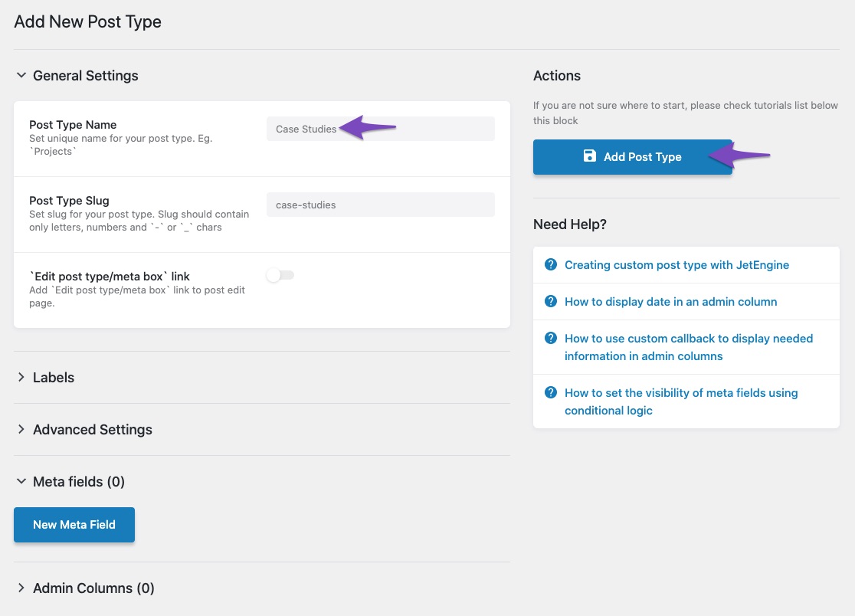This screenshot has height=616, width=855.
Task: Collapse the General Settings section chevron
Action: (x=21, y=75)
